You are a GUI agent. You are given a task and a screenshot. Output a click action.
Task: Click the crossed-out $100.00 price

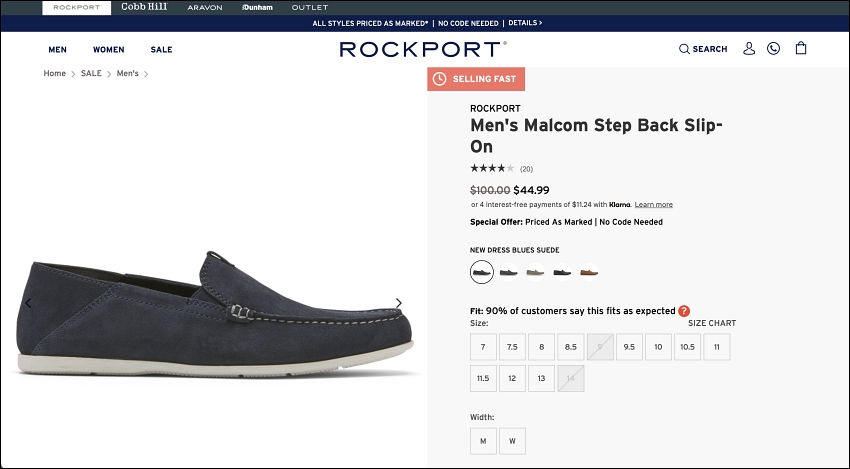point(490,190)
